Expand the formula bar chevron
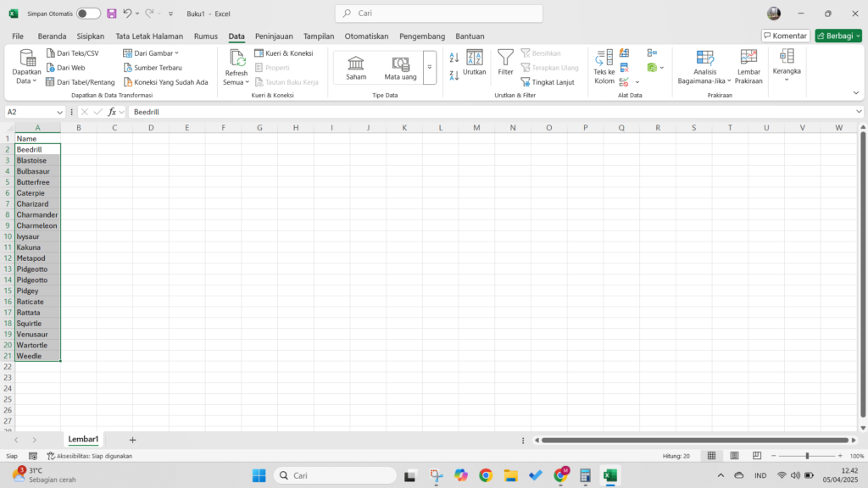 pyautogui.click(x=860, y=112)
